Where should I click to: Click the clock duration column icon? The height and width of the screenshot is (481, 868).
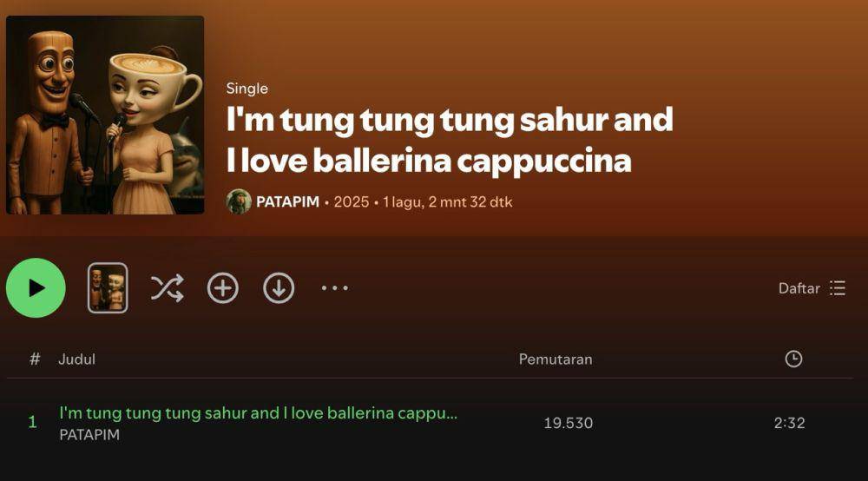tap(794, 359)
